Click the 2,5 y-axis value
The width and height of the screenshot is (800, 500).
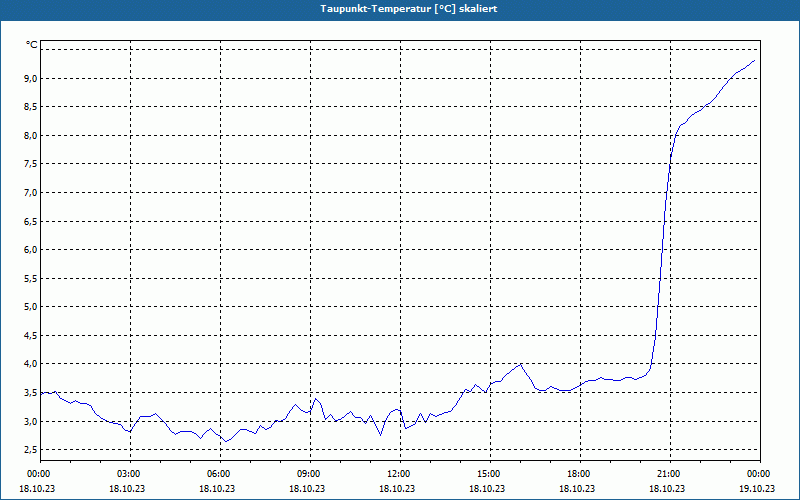point(31,449)
